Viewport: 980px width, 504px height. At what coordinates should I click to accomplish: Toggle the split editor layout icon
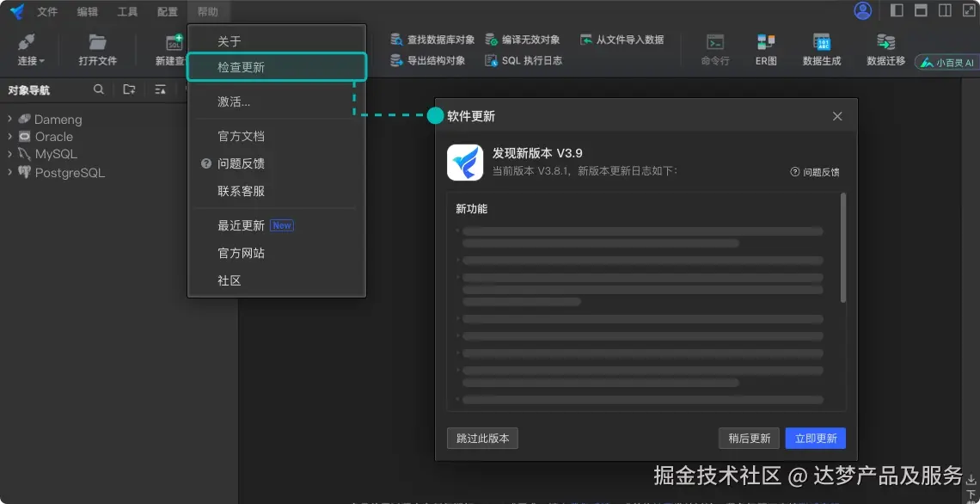click(945, 10)
